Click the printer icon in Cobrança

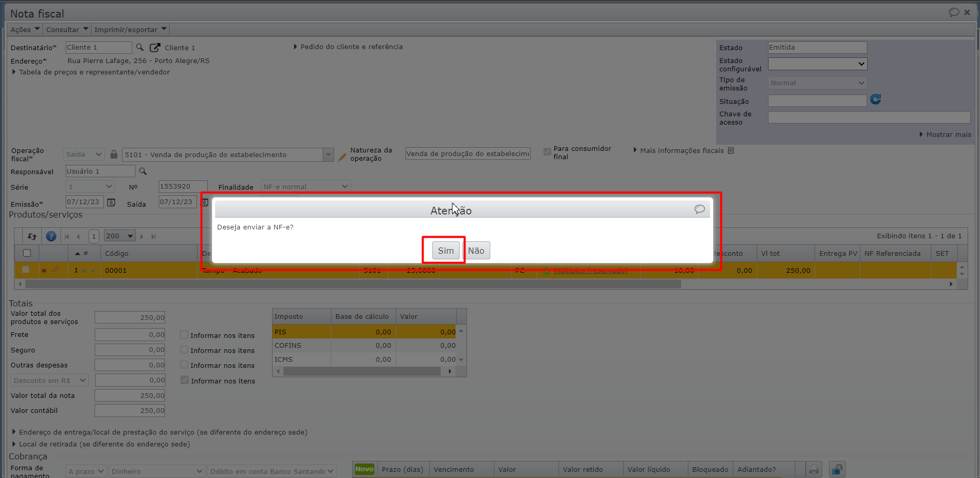point(814,469)
